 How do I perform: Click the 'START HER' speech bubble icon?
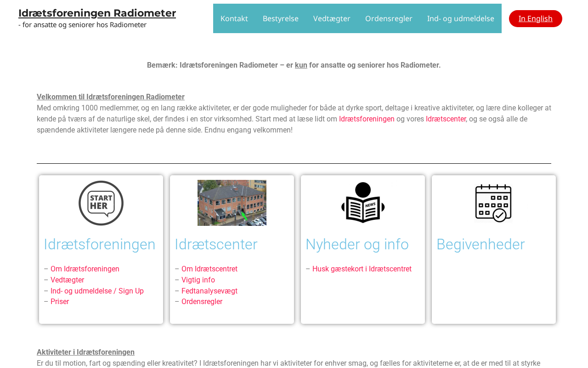coord(101,203)
